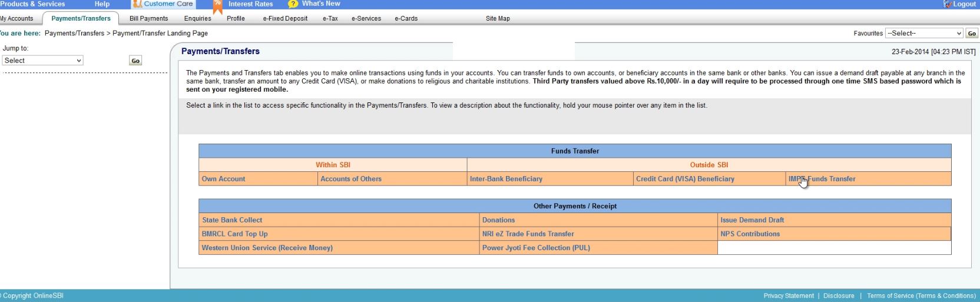The width and height of the screenshot is (980, 302).
Task: Open Customer Care text link
Action: point(168,4)
